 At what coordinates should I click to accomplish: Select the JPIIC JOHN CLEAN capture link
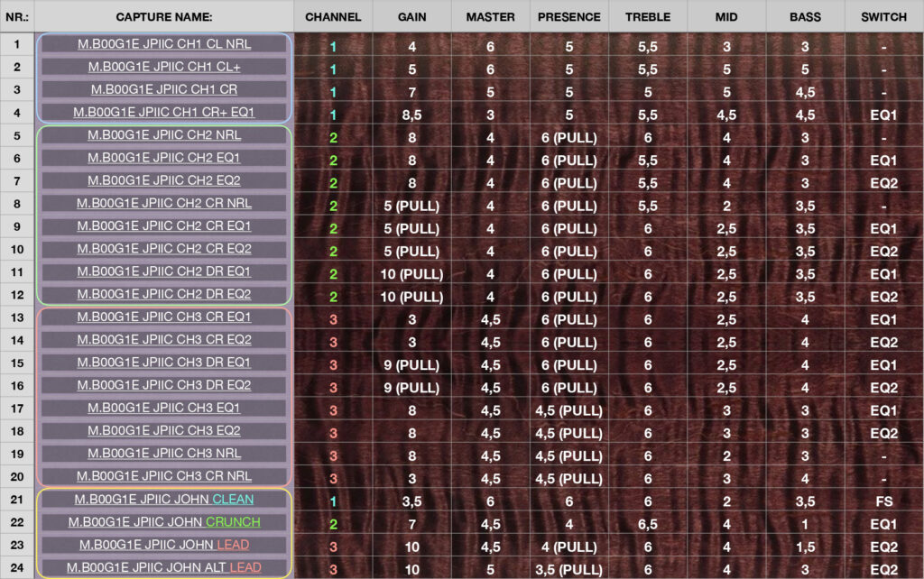[164, 499]
